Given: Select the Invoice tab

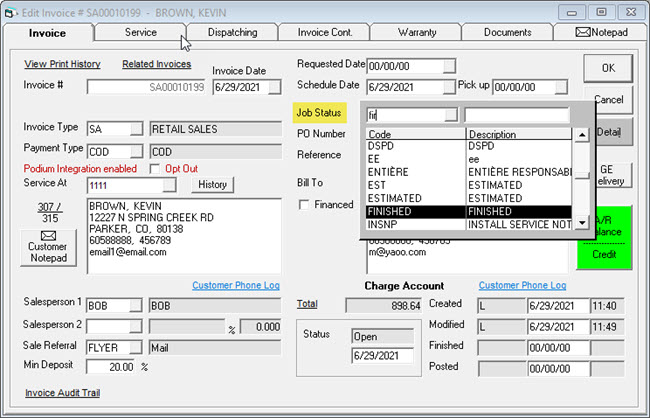Looking at the screenshot, I should pos(47,33).
